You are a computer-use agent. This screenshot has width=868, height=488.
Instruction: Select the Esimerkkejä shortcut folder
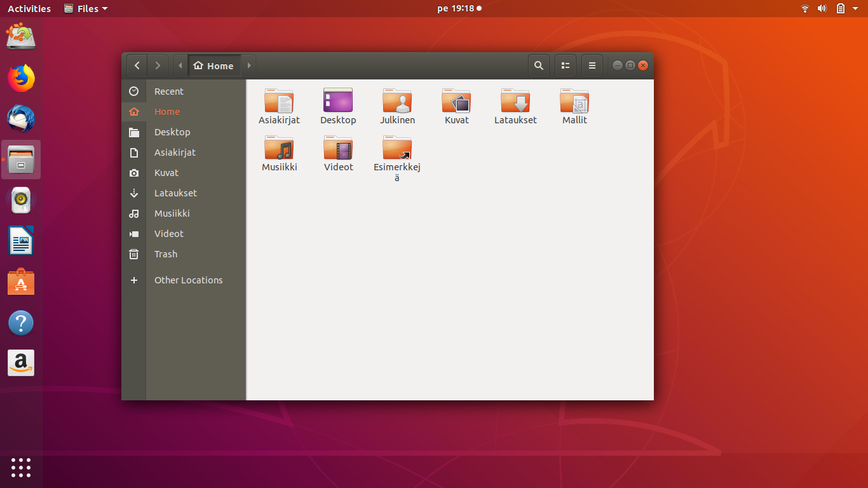[x=397, y=149]
